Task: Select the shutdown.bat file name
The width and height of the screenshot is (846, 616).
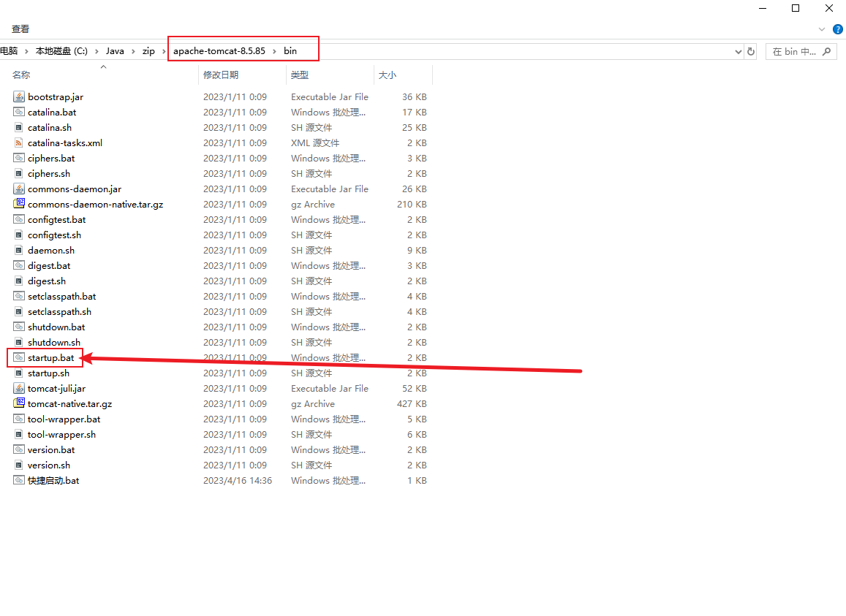Action: coord(56,327)
